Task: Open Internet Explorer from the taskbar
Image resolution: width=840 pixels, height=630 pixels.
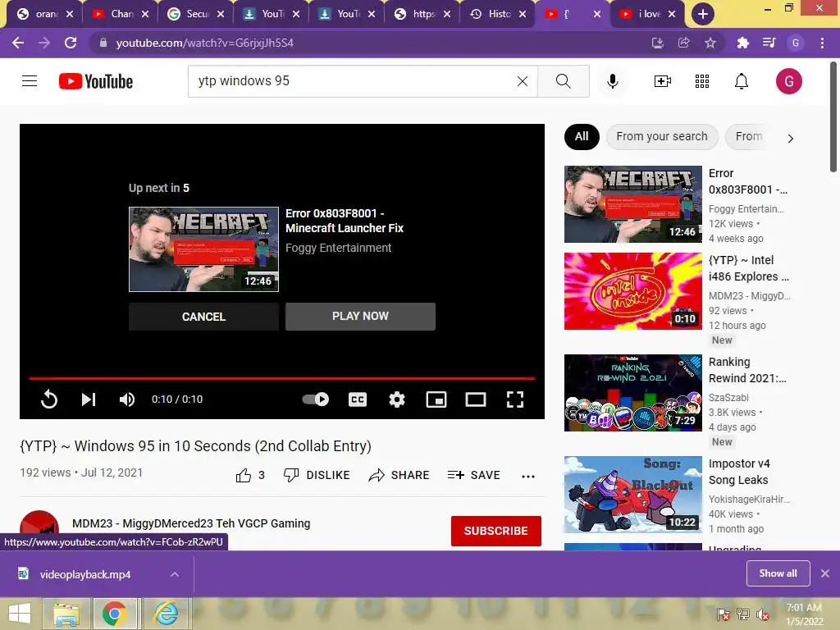Action: point(167,614)
